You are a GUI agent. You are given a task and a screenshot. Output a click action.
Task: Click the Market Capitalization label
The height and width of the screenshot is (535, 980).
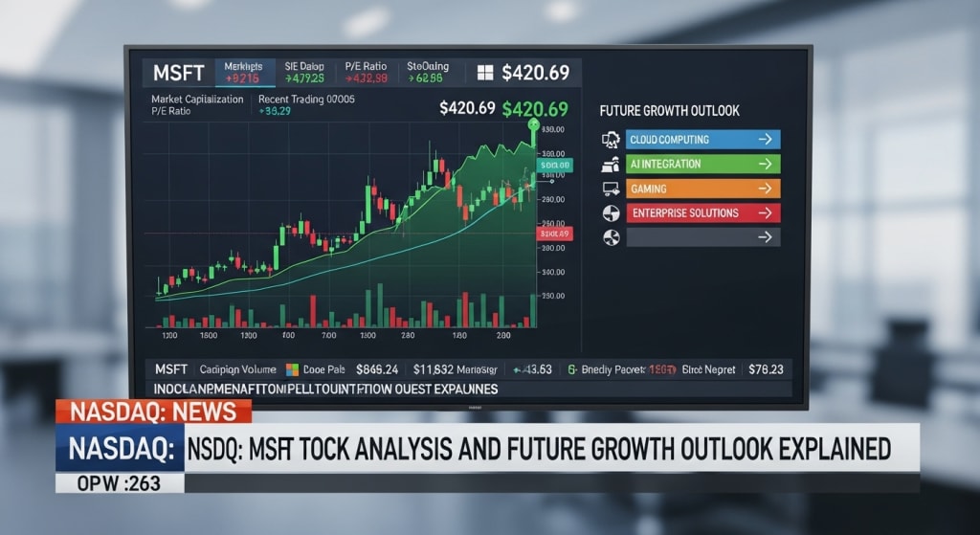tap(197, 99)
